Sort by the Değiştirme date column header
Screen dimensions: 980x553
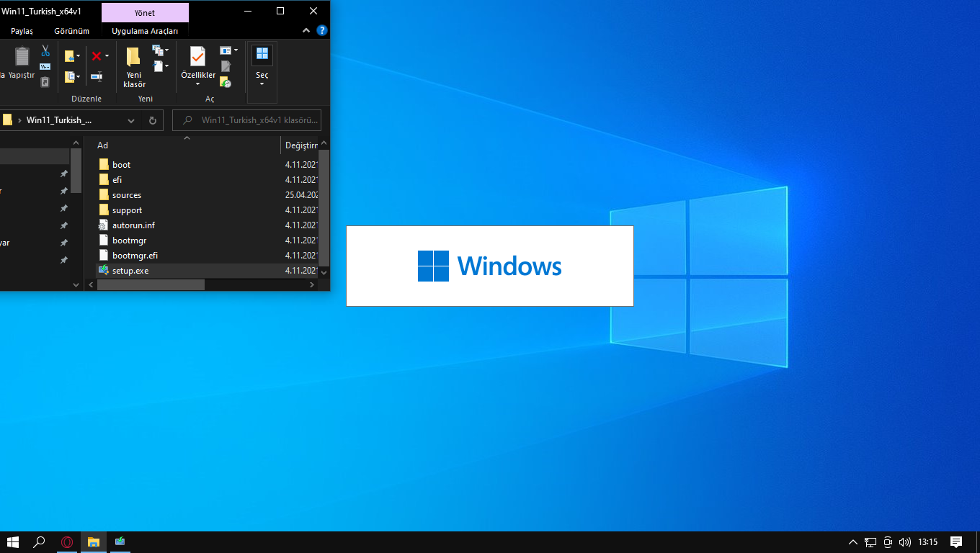click(300, 145)
